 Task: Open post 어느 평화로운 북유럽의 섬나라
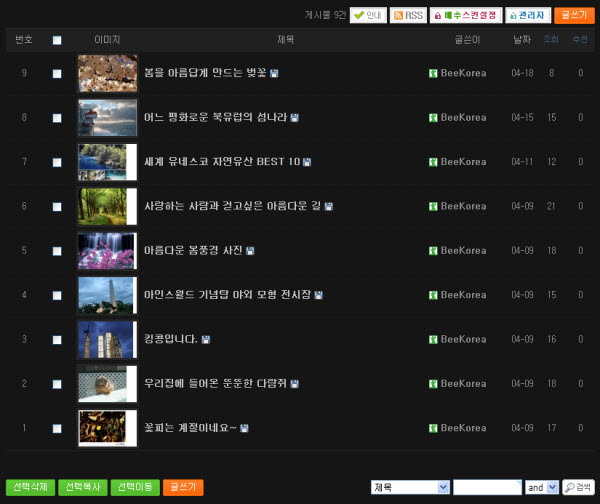215,117
